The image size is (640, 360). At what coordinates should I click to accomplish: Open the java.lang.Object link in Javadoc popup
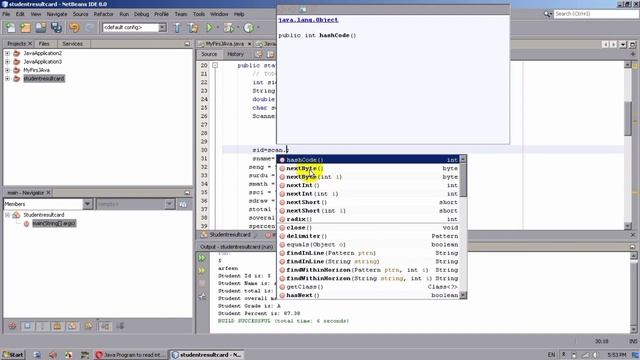pyautogui.click(x=308, y=20)
